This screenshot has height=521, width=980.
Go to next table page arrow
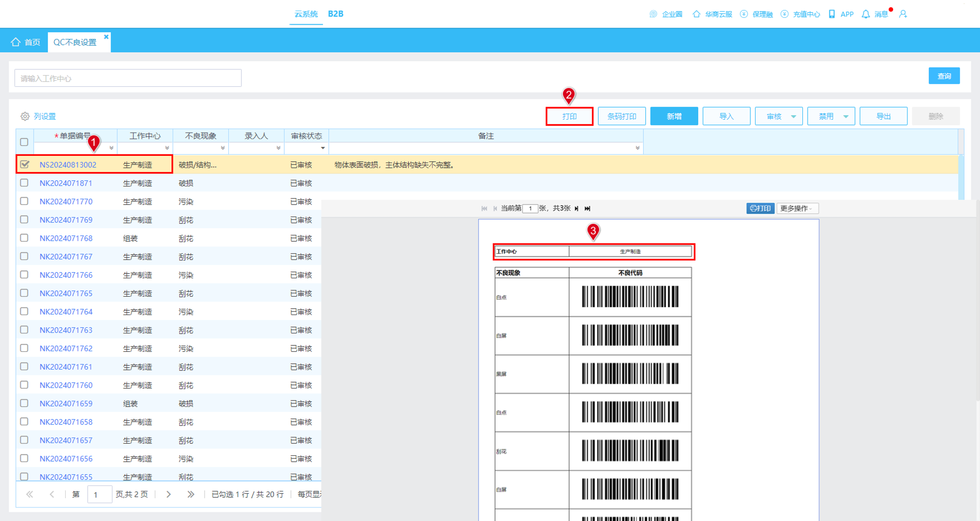pyautogui.click(x=168, y=494)
